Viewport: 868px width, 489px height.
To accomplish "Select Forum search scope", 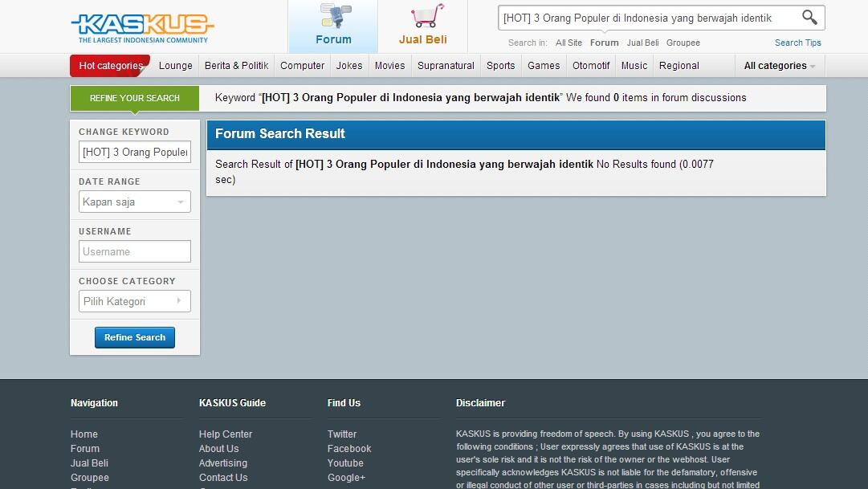I will (604, 43).
